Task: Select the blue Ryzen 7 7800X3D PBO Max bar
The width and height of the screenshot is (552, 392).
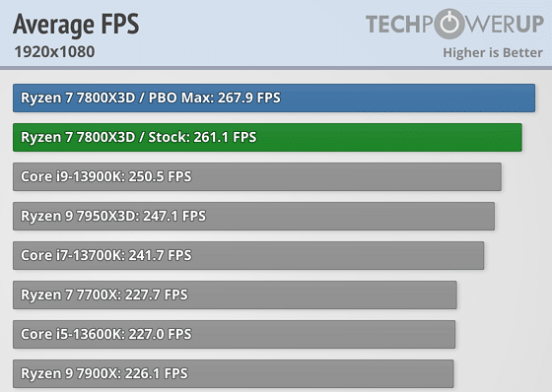Action: tap(274, 98)
